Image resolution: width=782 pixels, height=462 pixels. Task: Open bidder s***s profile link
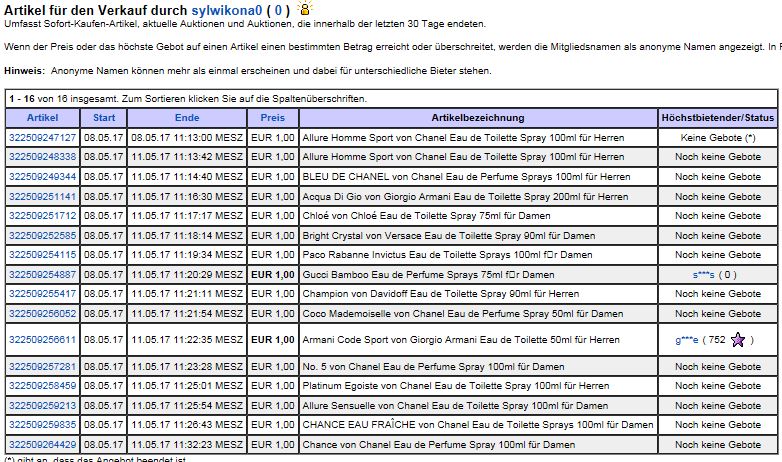click(x=703, y=274)
